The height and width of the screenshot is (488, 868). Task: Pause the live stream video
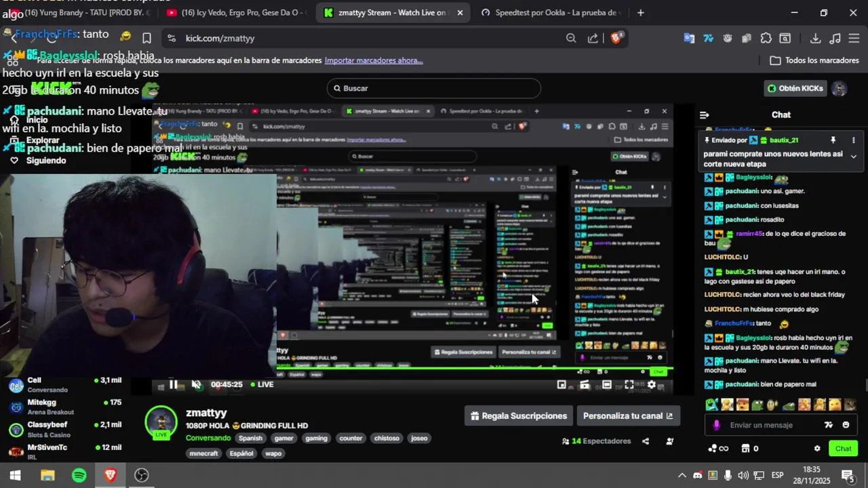pyautogui.click(x=173, y=384)
